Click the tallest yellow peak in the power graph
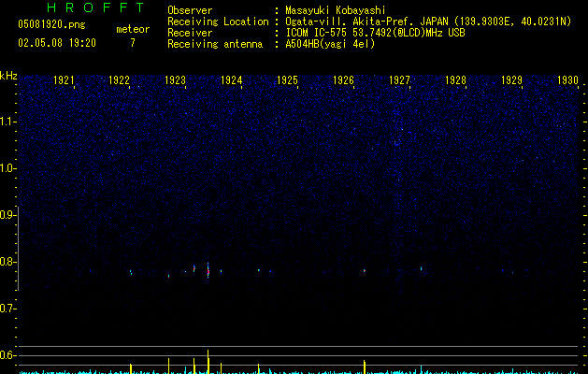Image resolution: width=588 pixels, height=374 pixels. [x=208, y=361]
